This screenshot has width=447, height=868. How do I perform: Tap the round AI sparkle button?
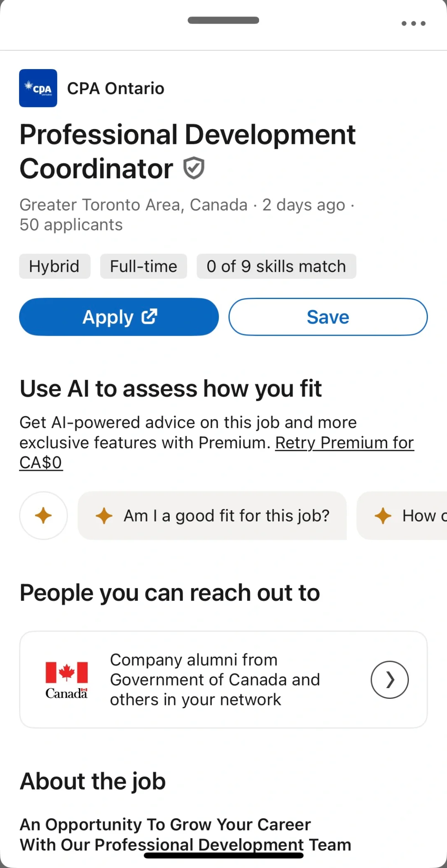(x=43, y=516)
